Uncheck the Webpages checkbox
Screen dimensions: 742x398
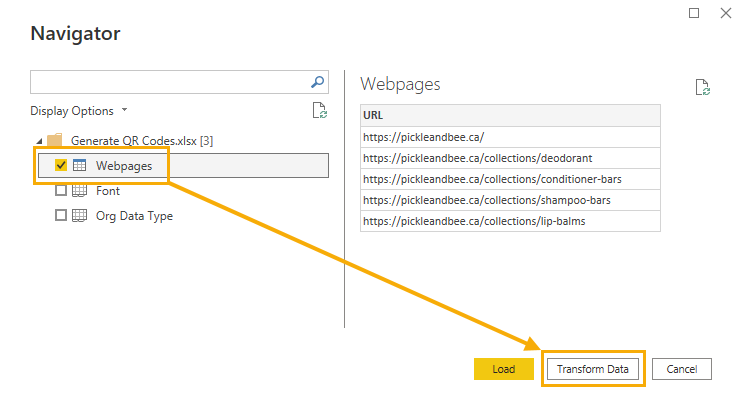coord(61,165)
